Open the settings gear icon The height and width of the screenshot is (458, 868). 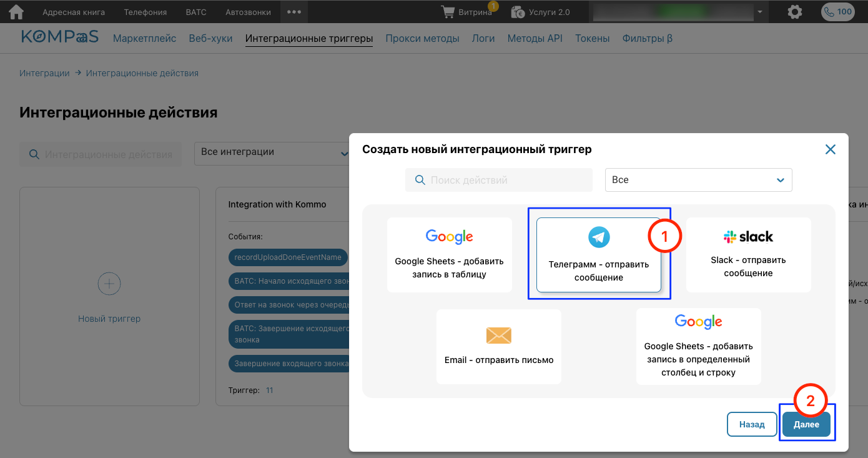pyautogui.click(x=794, y=12)
